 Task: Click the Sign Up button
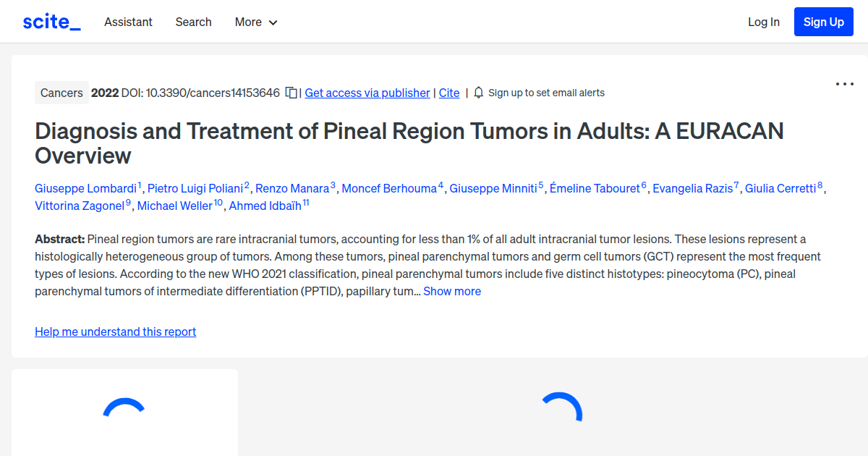click(823, 21)
